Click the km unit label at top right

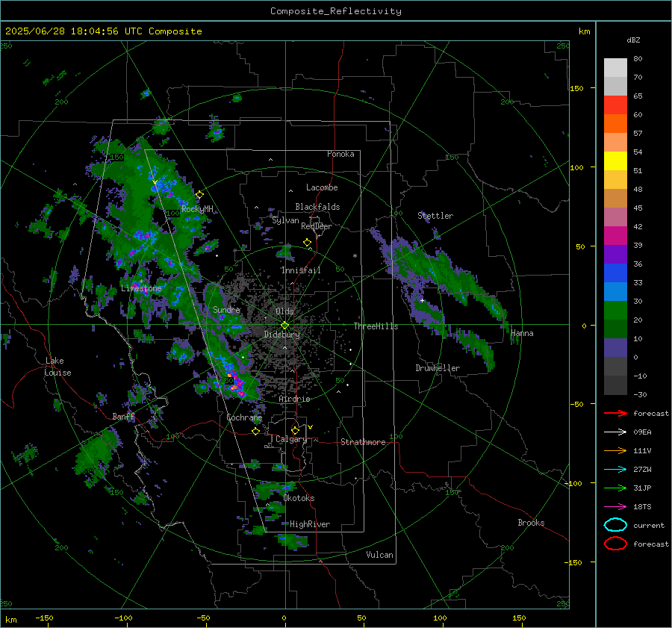pos(584,31)
